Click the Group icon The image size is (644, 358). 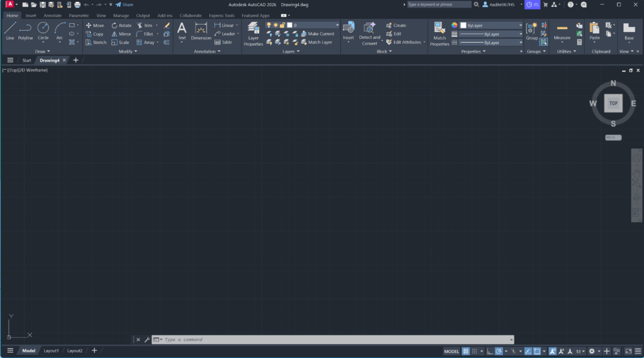531,31
